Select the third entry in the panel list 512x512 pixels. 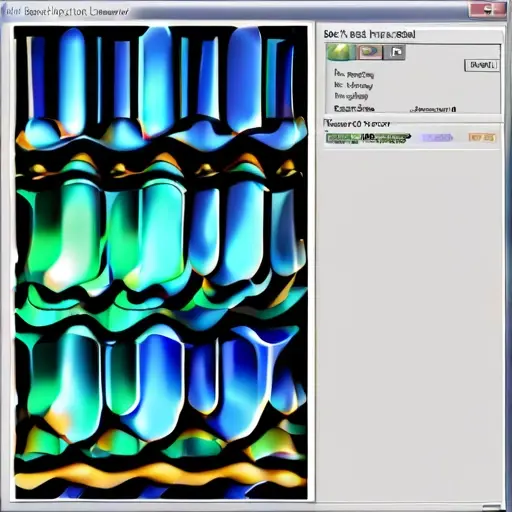pos(351,96)
